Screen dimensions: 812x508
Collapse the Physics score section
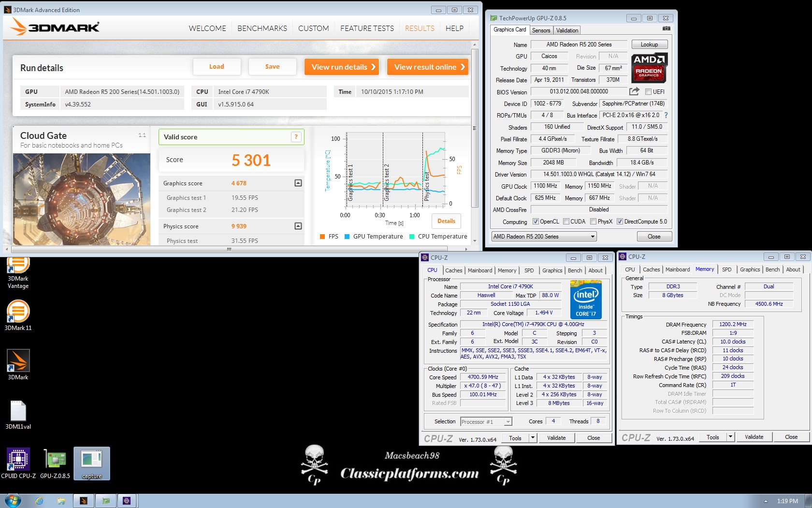pyautogui.click(x=298, y=226)
